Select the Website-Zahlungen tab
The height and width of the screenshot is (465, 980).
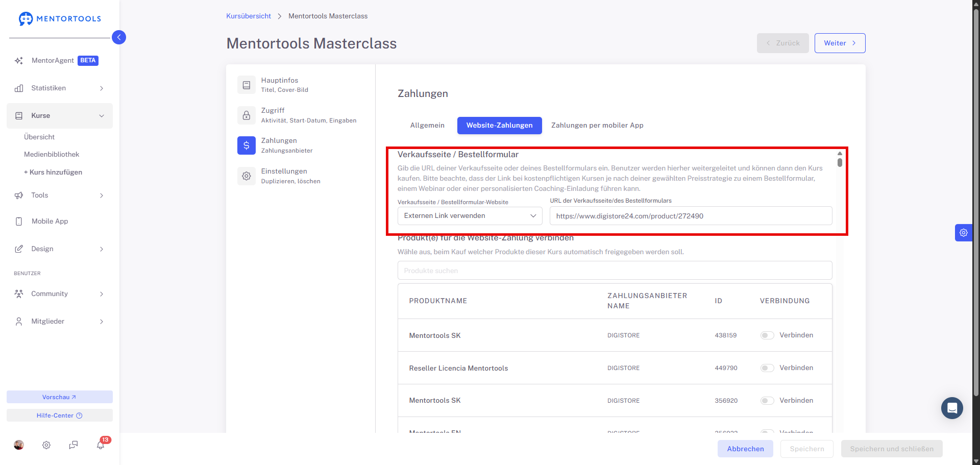[499, 126]
